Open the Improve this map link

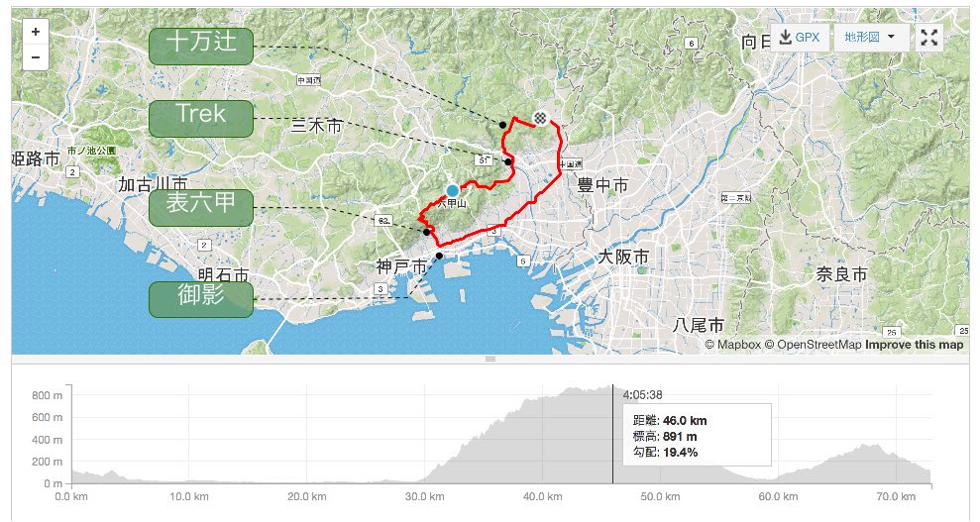tap(915, 345)
